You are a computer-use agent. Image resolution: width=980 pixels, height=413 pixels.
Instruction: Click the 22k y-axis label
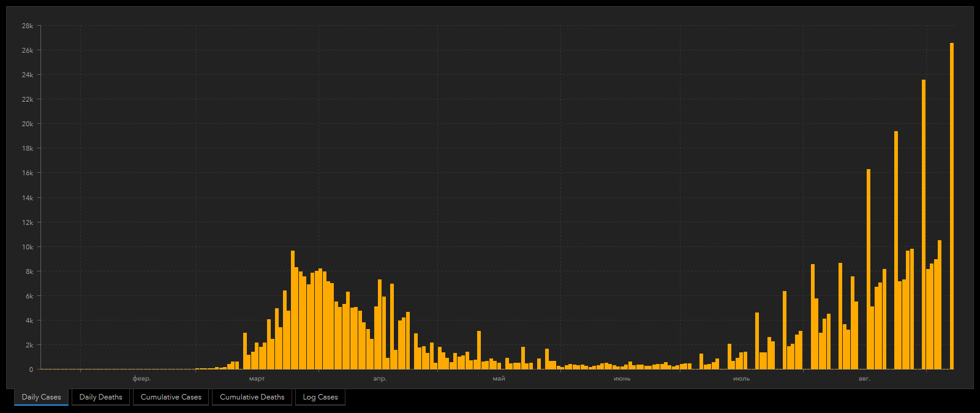[x=28, y=99]
